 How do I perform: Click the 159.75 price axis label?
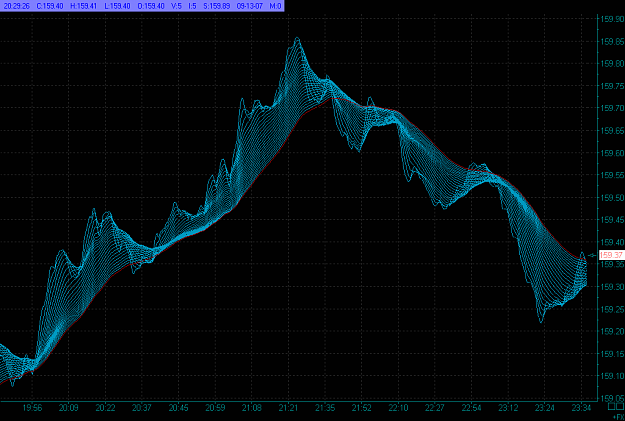pyautogui.click(x=612, y=86)
